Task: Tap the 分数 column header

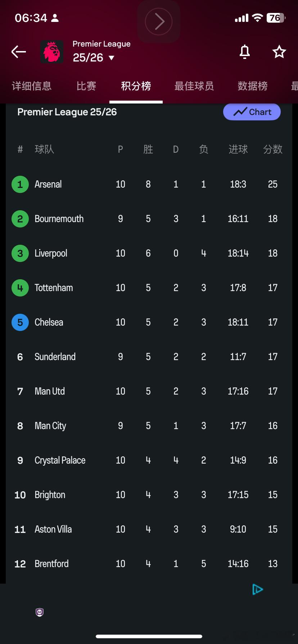Action: [x=272, y=149]
